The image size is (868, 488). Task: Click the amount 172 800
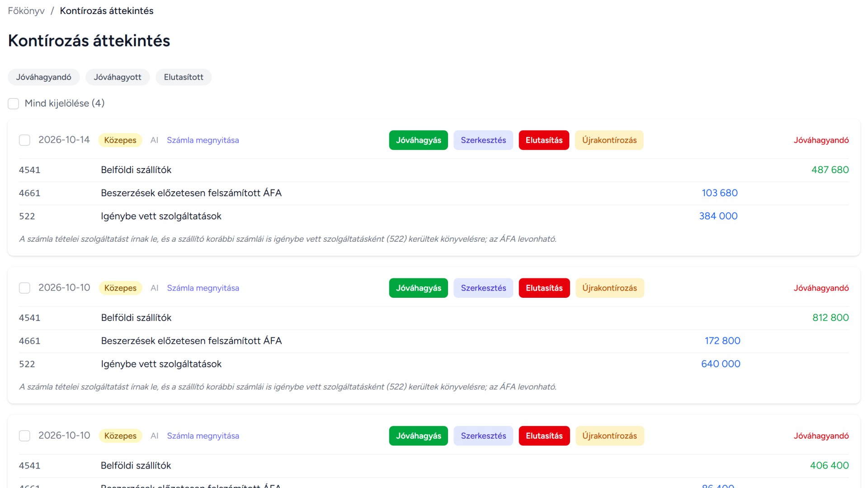(x=722, y=341)
